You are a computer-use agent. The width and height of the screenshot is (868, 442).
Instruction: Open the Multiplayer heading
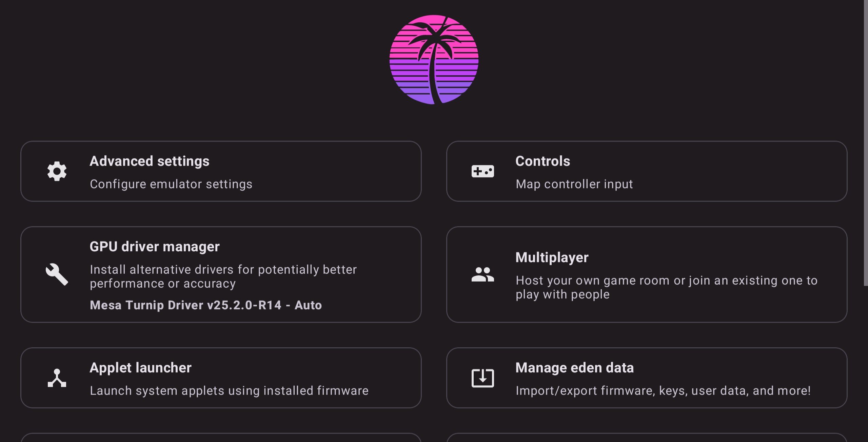pos(552,257)
